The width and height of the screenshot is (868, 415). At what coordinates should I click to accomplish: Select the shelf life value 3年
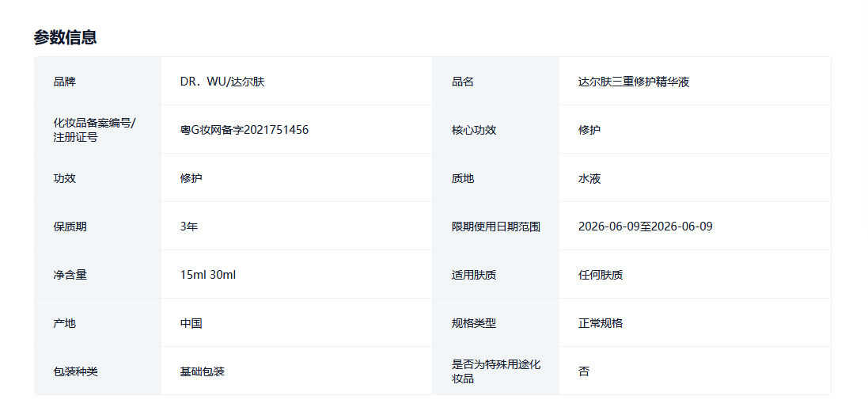click(189, 227)
